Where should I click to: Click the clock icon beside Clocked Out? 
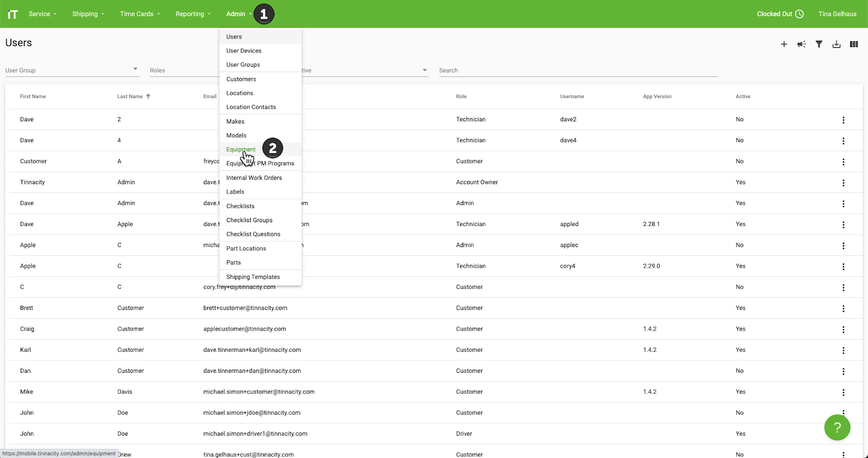click(x=800, y=14)
